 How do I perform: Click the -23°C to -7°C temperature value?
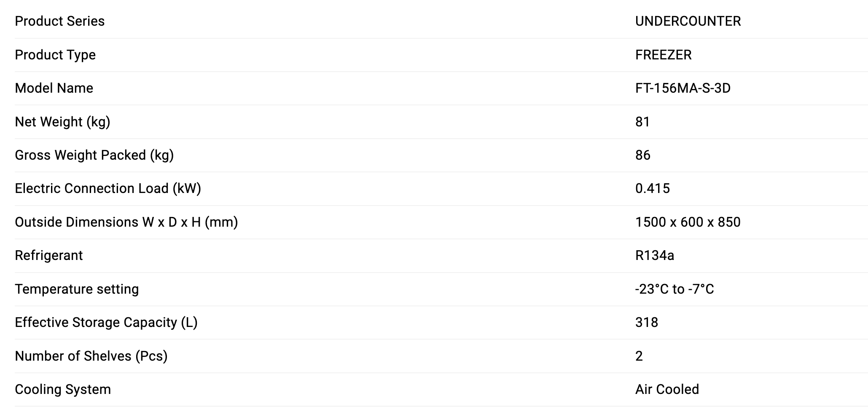pos(674,289)
